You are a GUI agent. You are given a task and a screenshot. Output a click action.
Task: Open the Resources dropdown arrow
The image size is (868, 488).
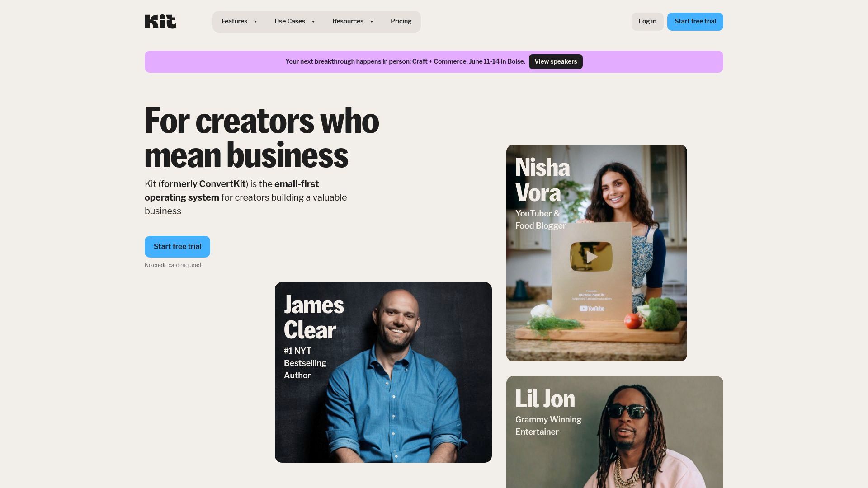pos(372,22)
